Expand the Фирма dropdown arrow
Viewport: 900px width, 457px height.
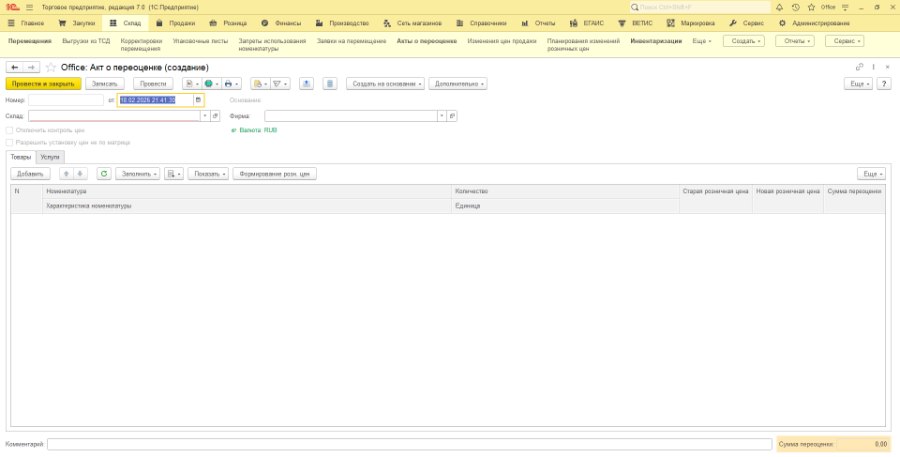tap(442, 116)
